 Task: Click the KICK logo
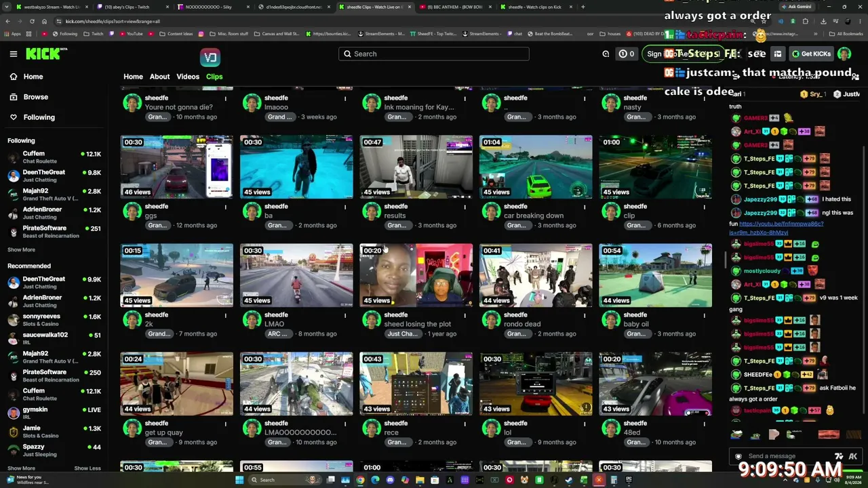click(46, 54)
